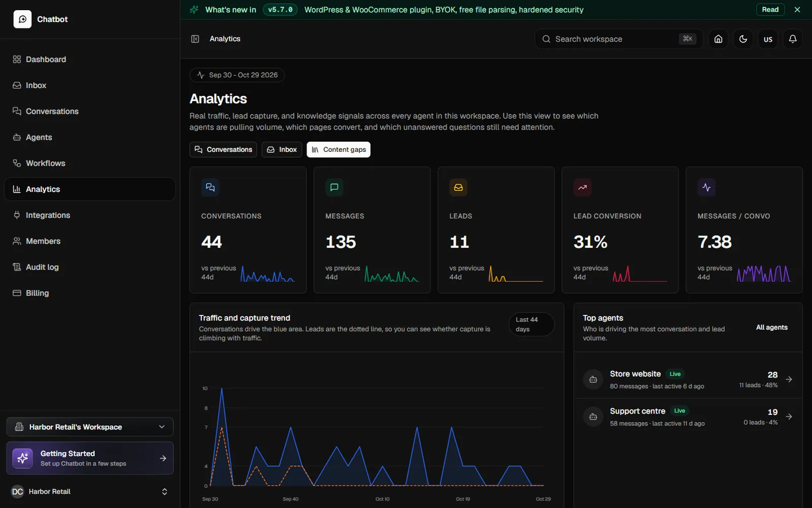This screenshot has height=508, width=812.
Task: Go to Billing
Action: click(90, 293)
